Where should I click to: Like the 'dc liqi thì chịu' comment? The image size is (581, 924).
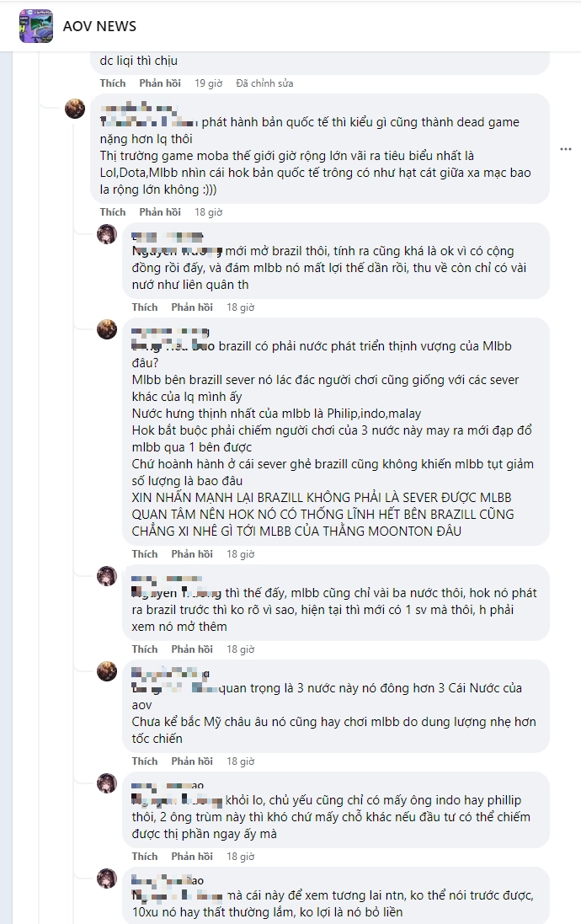113,83
